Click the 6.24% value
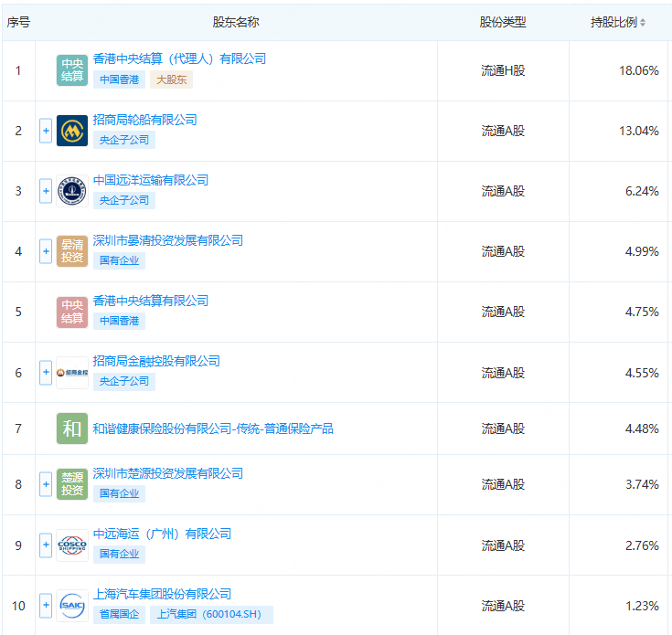The width and height of the screenshot is (672, 635). pyautogui.click(x=642, y=191)
